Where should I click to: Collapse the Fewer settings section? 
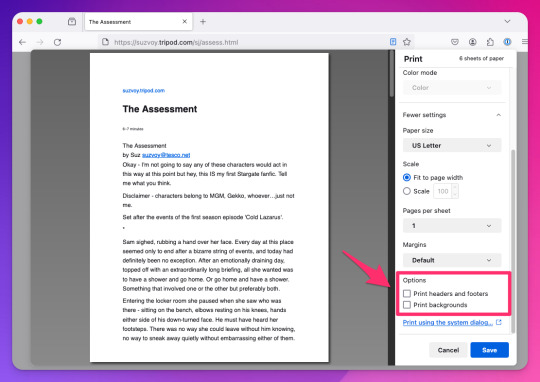point(452,115)
